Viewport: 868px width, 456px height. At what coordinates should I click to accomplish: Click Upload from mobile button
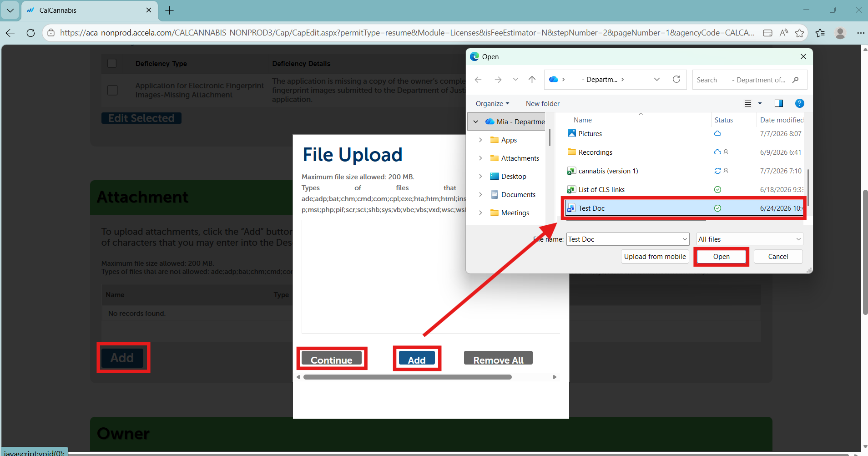(x=655, y=257)
